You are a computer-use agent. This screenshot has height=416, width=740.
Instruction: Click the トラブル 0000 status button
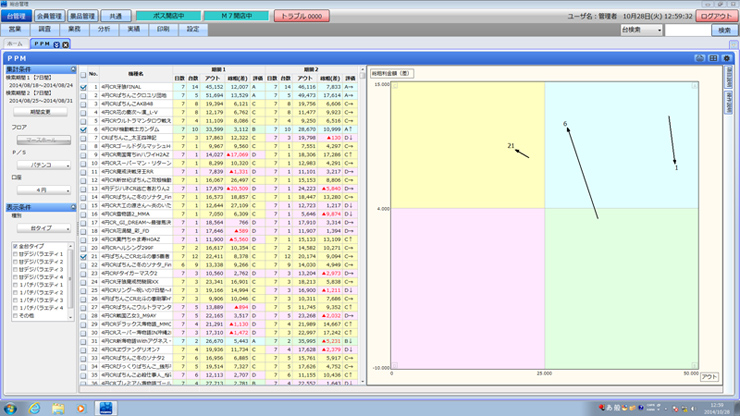point(302,16)
